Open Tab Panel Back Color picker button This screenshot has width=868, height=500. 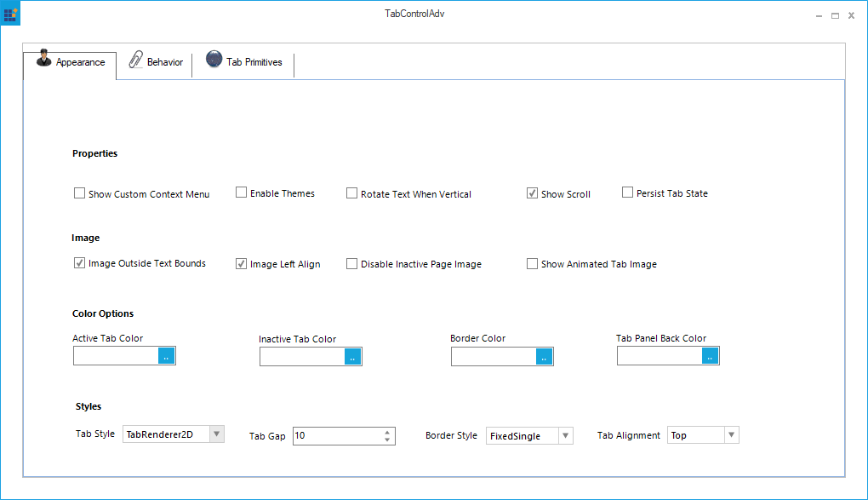[711, 356]
